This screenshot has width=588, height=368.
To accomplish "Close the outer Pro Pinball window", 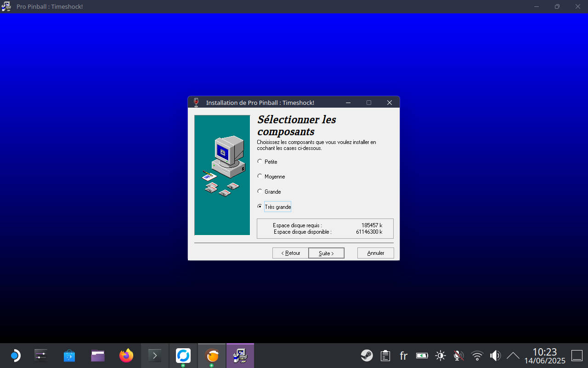I will tap(578, 6).
